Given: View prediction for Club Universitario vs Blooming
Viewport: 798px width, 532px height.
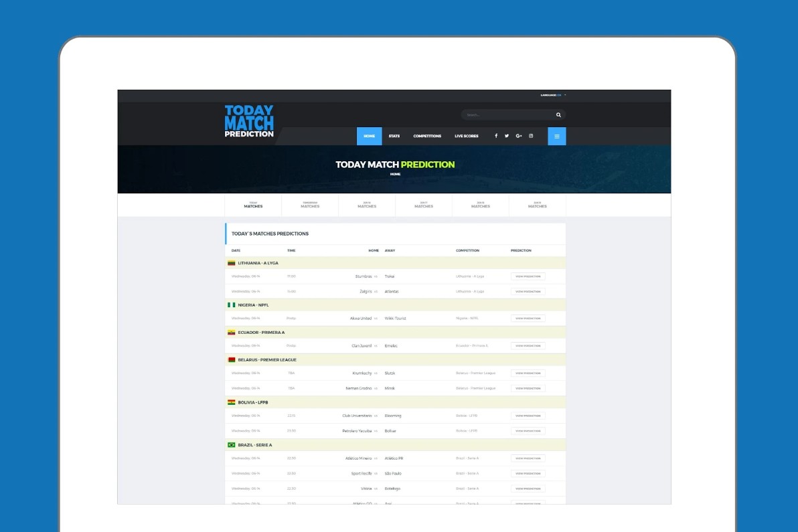Looking at the screenshot, I should (x=528, y=416).
